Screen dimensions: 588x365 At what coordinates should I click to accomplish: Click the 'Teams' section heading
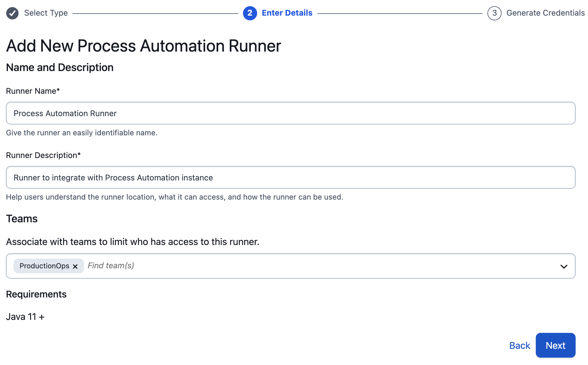point(22,219)
